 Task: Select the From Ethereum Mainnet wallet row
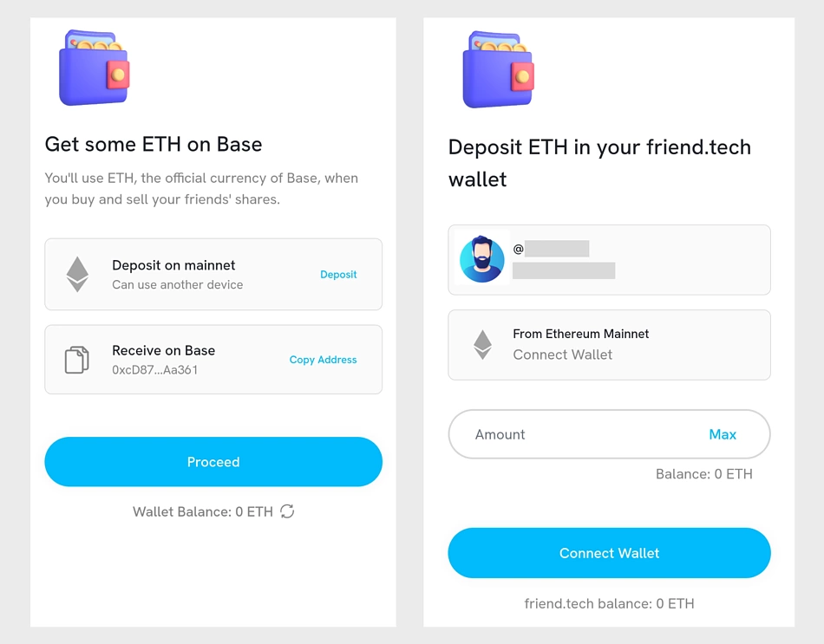pos(609,344)
